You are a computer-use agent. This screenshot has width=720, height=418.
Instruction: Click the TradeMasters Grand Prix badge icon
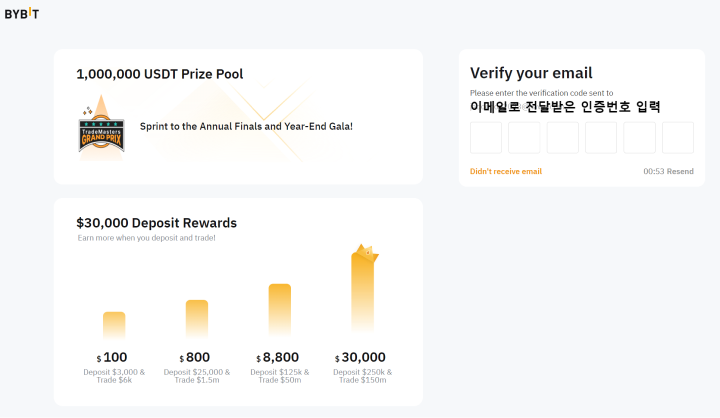101,129
